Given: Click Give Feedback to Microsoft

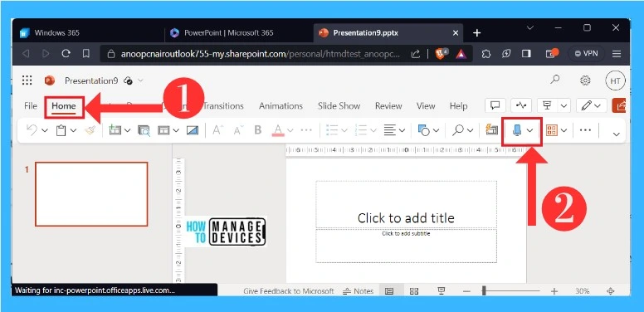Looking at the screenshot, I should pos(288,291).
